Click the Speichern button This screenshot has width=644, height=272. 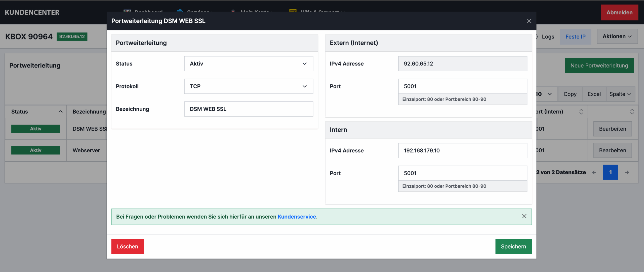coord(513,247)
